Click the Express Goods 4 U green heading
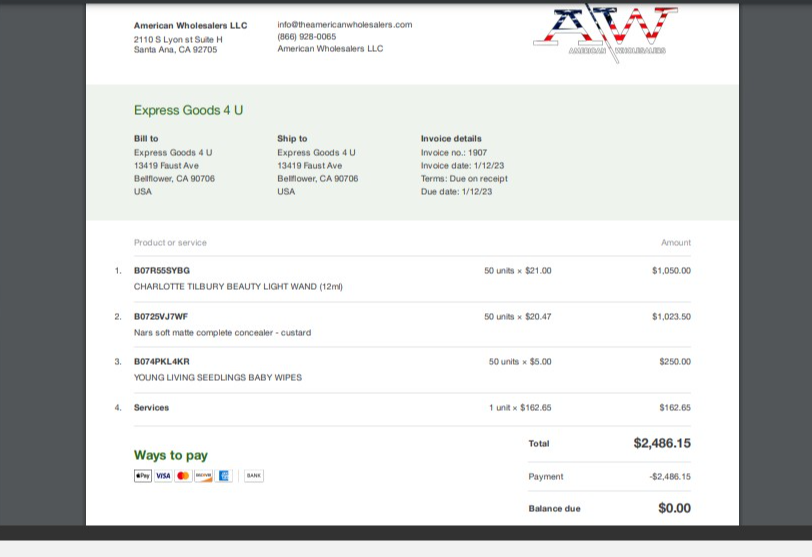Image resolution: width=812 pixels, height=557 pixels. click(x=188, y=110)
